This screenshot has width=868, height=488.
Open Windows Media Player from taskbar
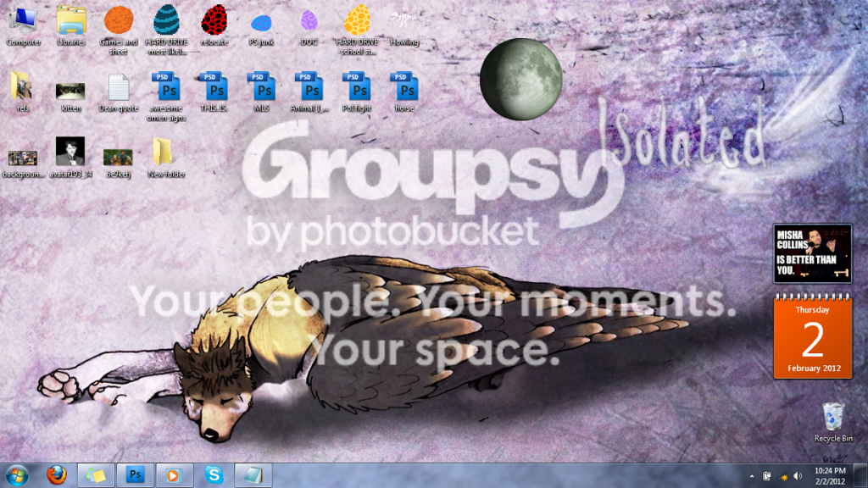click(x=174, y=475)
